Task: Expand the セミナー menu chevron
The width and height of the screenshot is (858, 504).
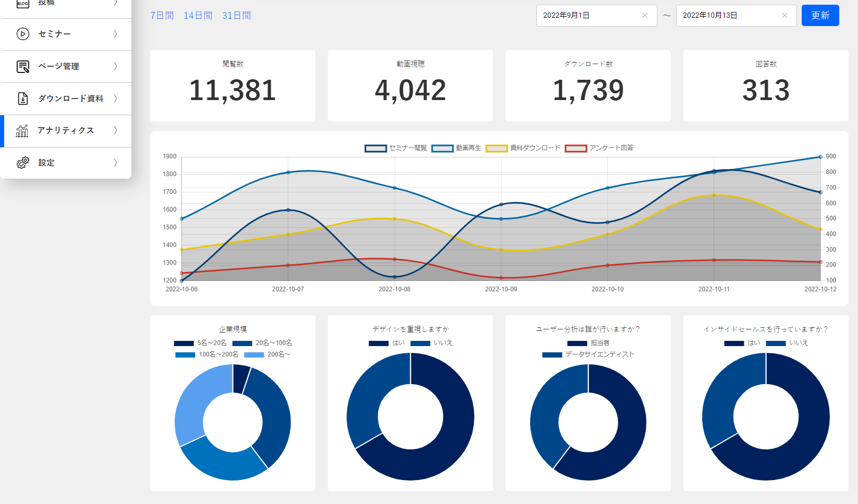Action: click(x=116, y=34)
